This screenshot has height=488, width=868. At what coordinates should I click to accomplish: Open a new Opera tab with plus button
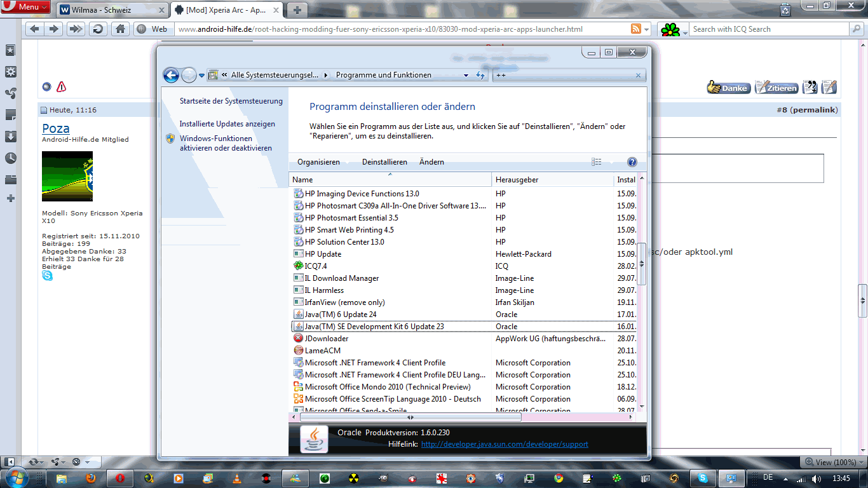click(x=297, y=10)
